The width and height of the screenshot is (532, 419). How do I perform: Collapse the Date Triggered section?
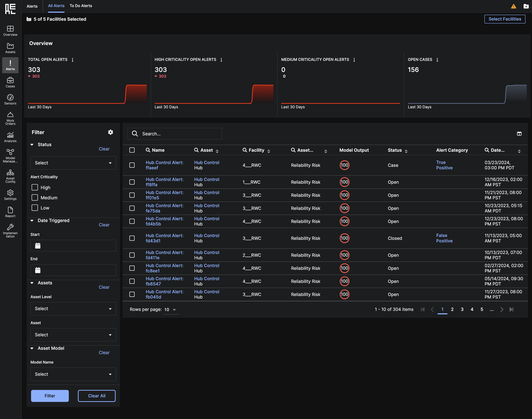(x=32, y=221)
